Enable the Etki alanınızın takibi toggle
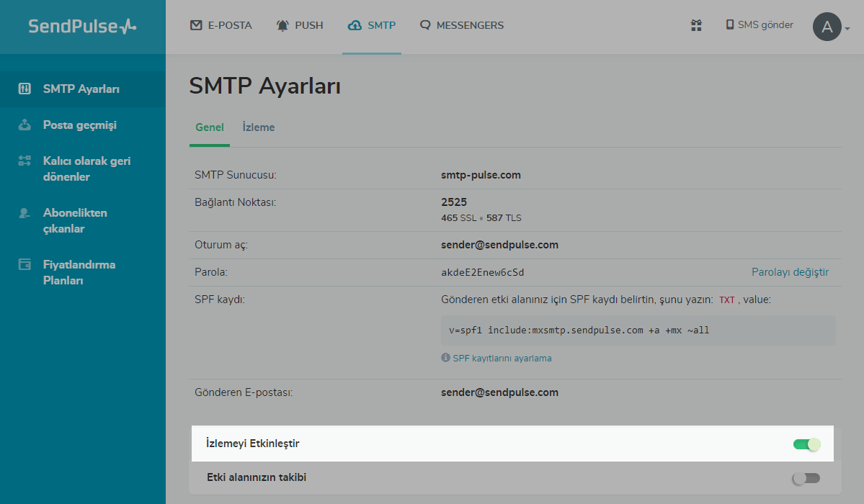864x504 pixels. (806, 478)
